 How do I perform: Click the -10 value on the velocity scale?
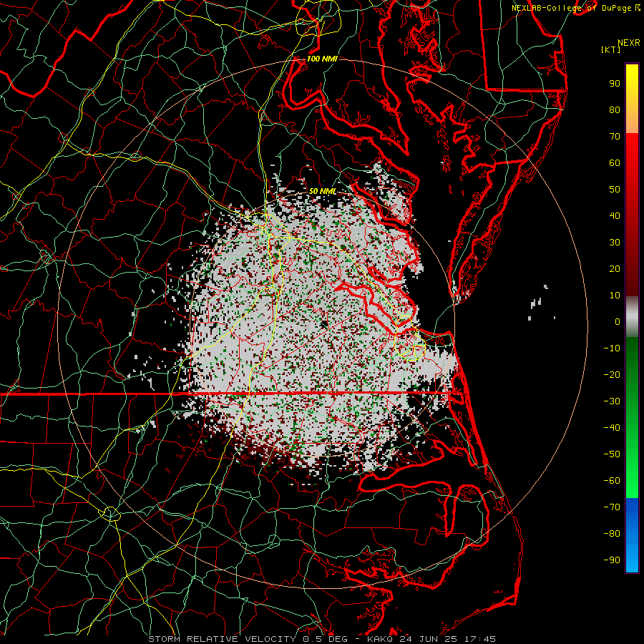(612, 348)
